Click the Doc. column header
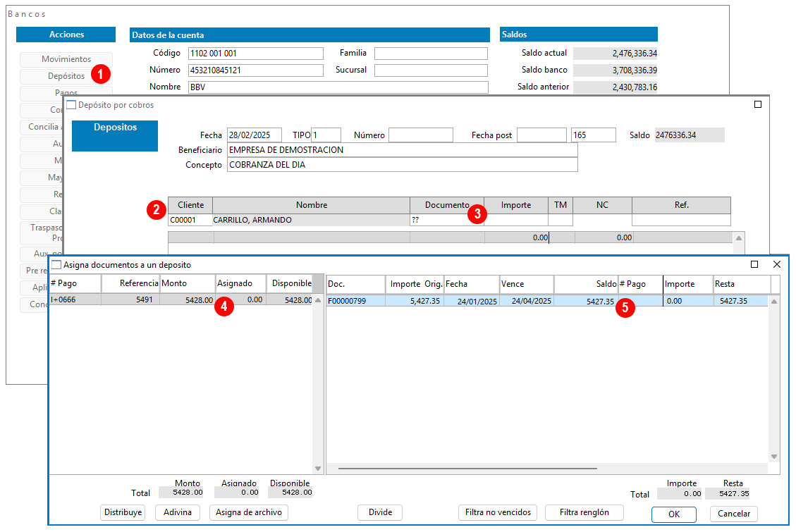This screenshot has width=796, height=532. (355, 284)
